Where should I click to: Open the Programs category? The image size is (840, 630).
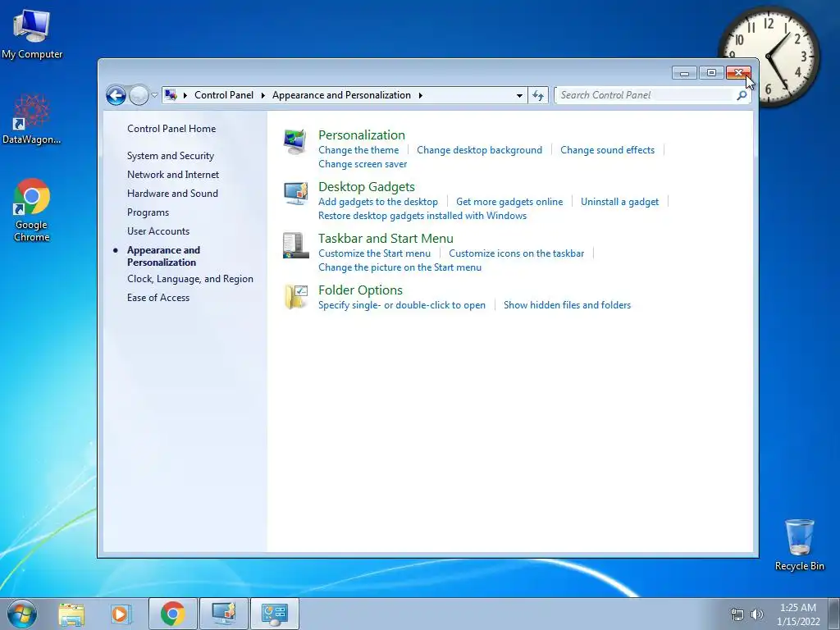[x=148, y=212]
